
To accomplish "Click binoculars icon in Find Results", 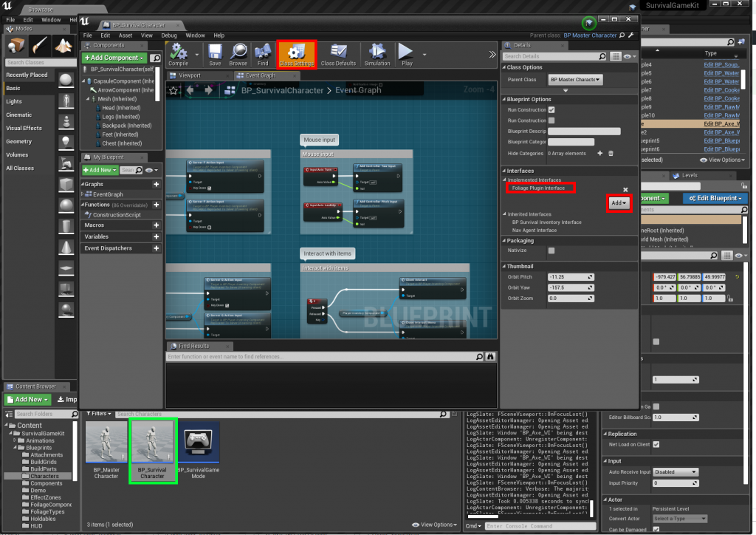I will [x=490, y=356].
